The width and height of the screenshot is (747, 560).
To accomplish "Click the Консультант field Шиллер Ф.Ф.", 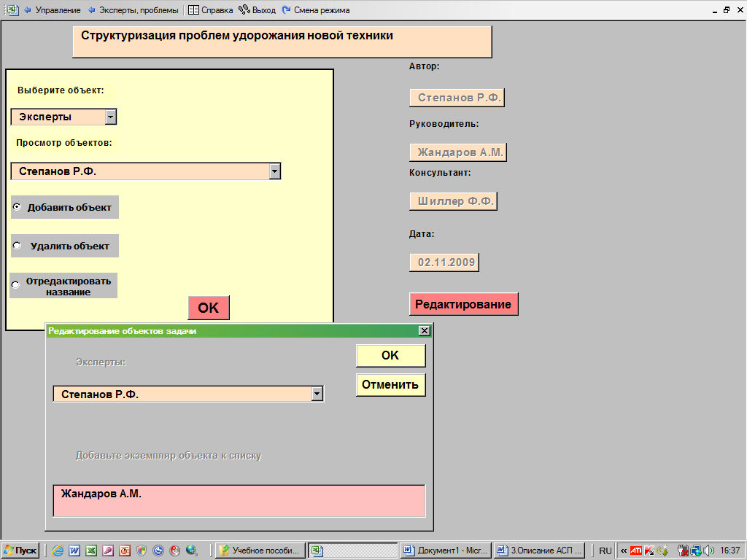I will point(454,201).
